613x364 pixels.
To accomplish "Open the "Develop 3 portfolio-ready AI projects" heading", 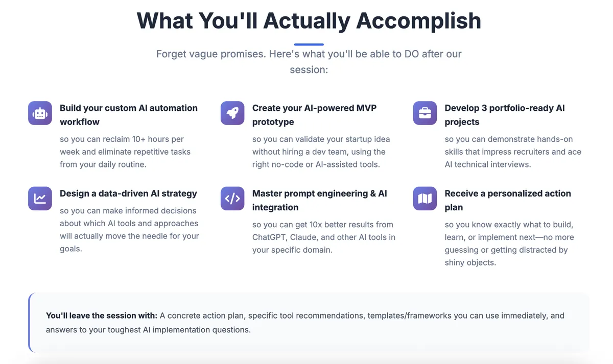I will pos(505,115).
